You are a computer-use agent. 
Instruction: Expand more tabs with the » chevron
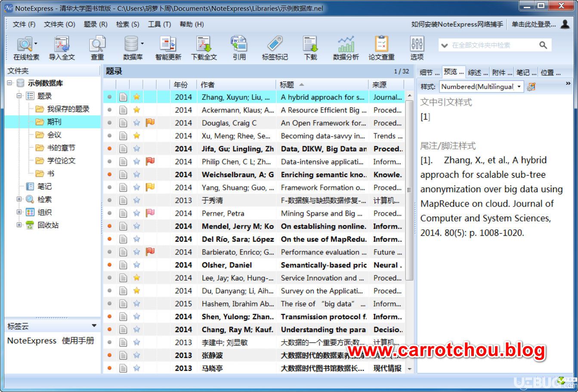pos(568,84)
